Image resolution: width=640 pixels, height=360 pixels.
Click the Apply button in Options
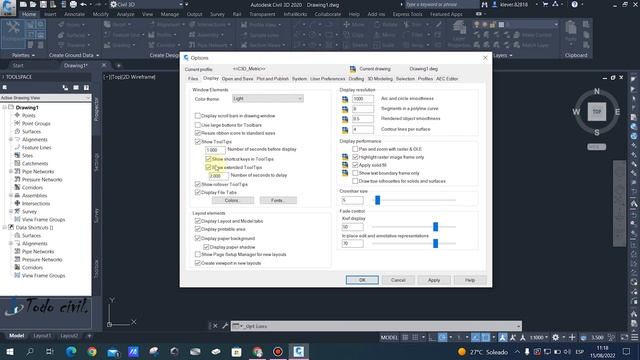tap(434, 280)
